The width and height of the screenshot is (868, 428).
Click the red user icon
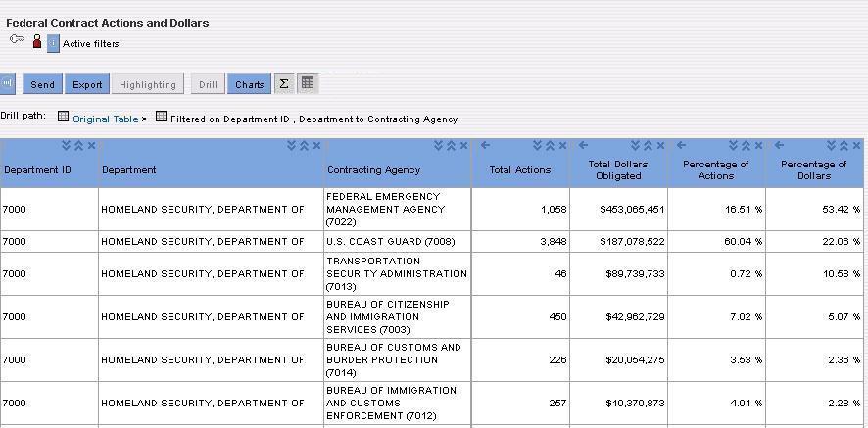click(x=37, y=41)
